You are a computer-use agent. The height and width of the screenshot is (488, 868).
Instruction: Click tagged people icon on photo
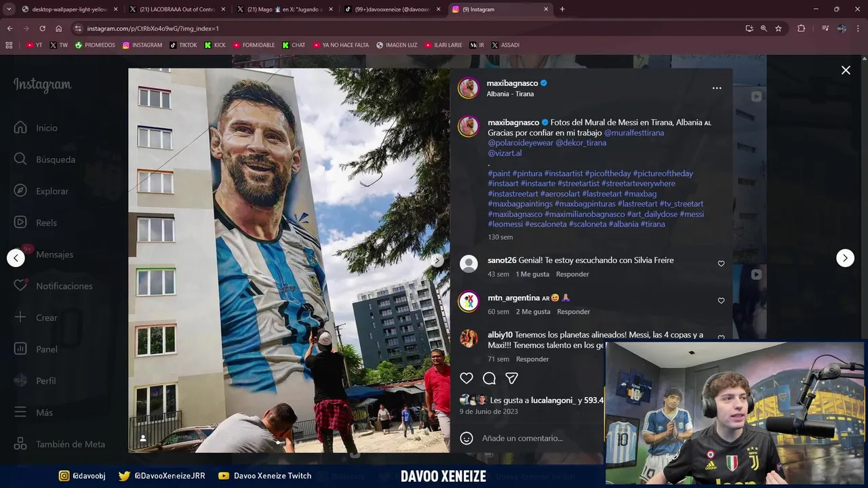[x=142, y=439]
